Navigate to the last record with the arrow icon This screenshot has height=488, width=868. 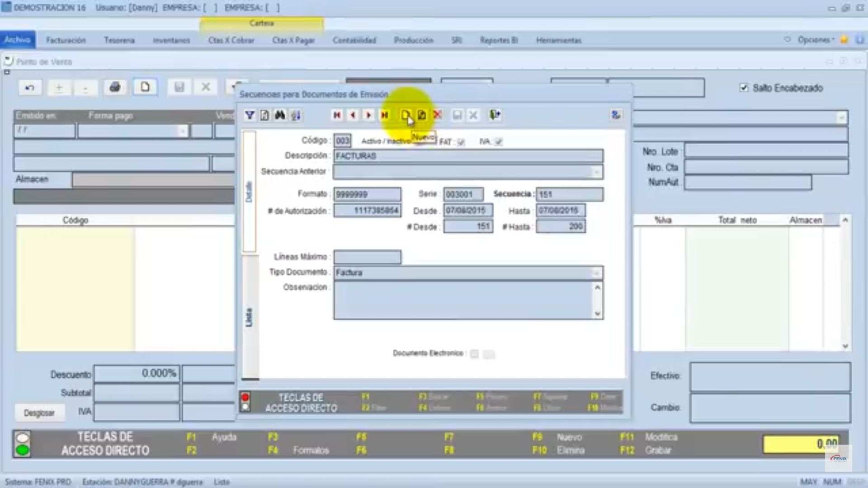pyautogui.click(x=385, y=115)
